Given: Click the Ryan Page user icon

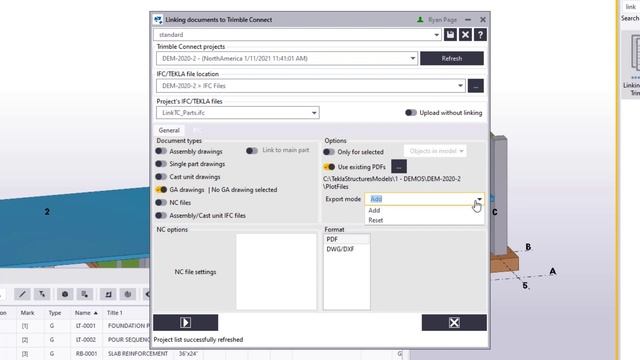Looking at the screenshot, I should point(420,20).
